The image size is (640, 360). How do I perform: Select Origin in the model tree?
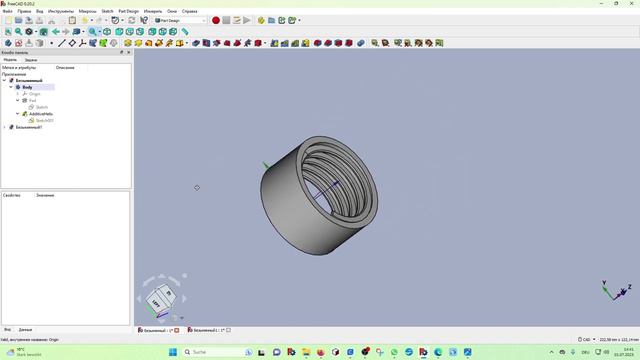click(x=35, y=94)
